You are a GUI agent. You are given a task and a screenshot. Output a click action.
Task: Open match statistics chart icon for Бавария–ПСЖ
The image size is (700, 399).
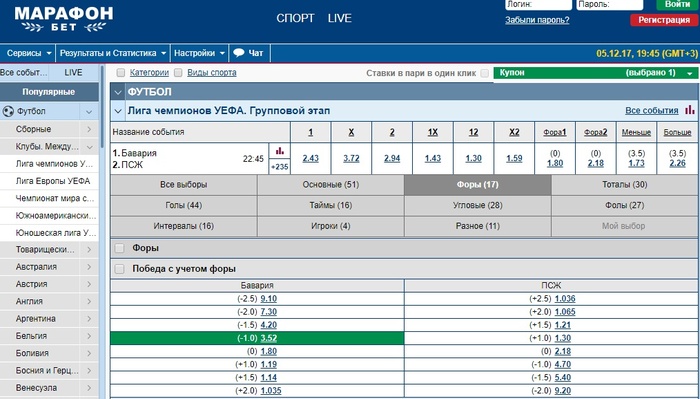[279, 151]
